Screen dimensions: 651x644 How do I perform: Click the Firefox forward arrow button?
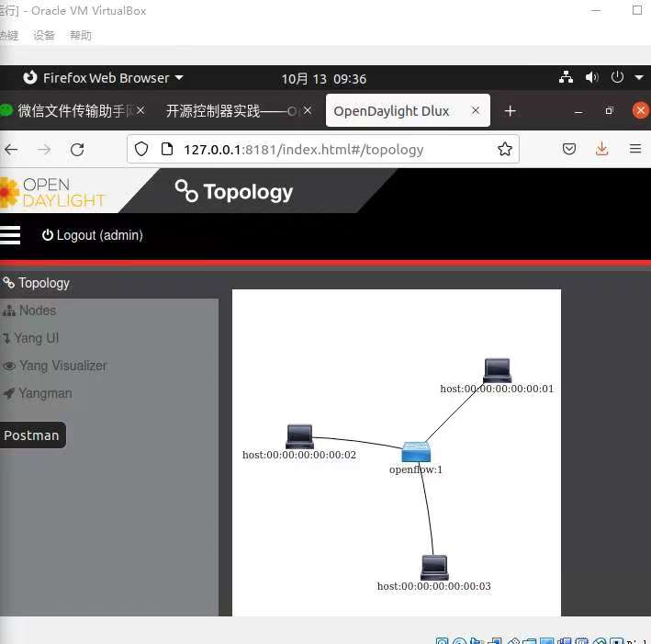[43, 149]
